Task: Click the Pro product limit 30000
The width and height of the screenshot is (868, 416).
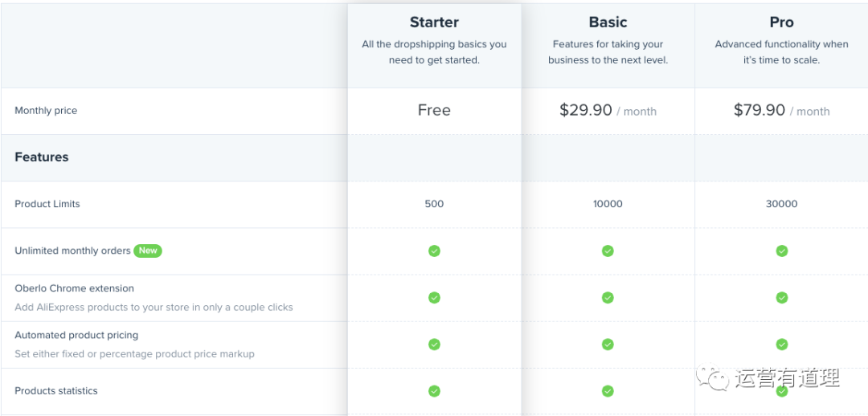Action: [x=781, y=204]
